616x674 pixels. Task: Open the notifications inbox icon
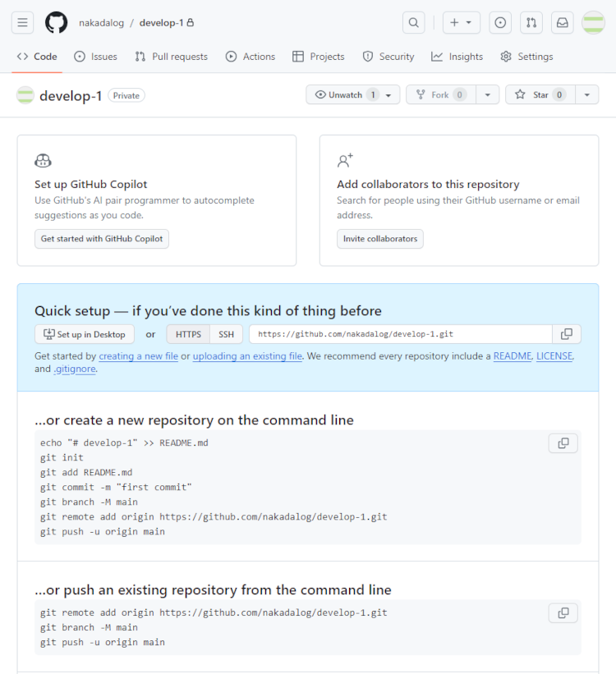(563, 23)
